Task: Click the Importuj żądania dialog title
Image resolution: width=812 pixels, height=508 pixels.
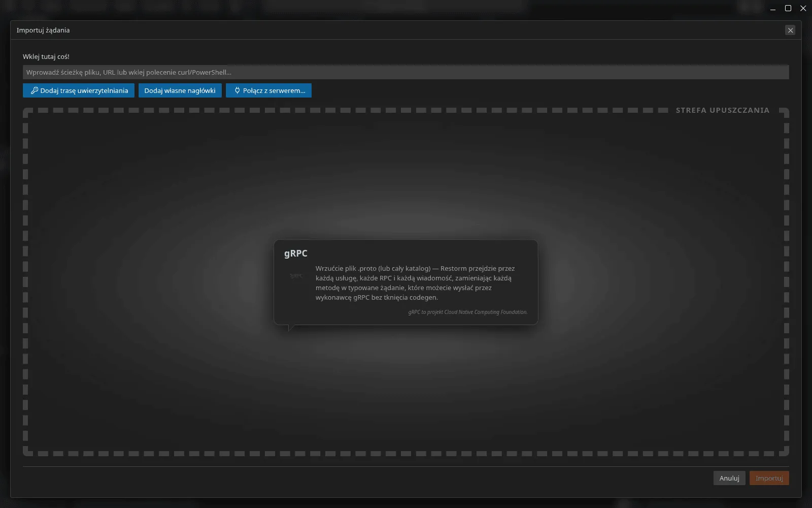Action: [43, 30]
